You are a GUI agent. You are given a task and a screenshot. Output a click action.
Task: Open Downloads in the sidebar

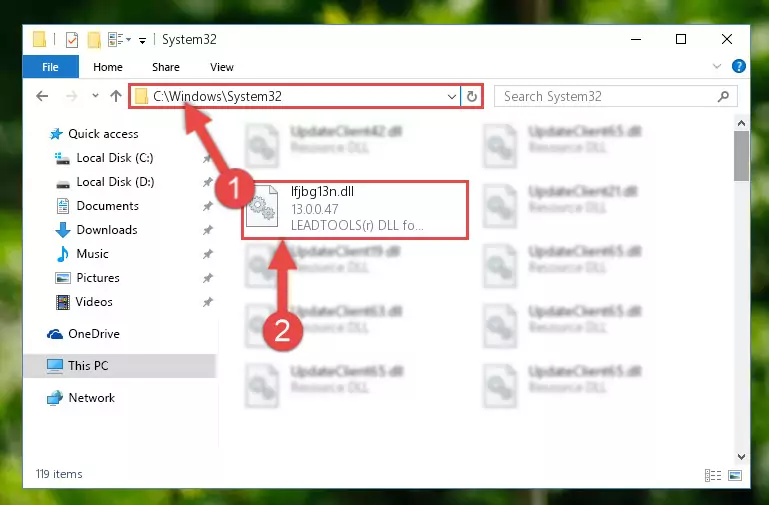pos(107,230)
